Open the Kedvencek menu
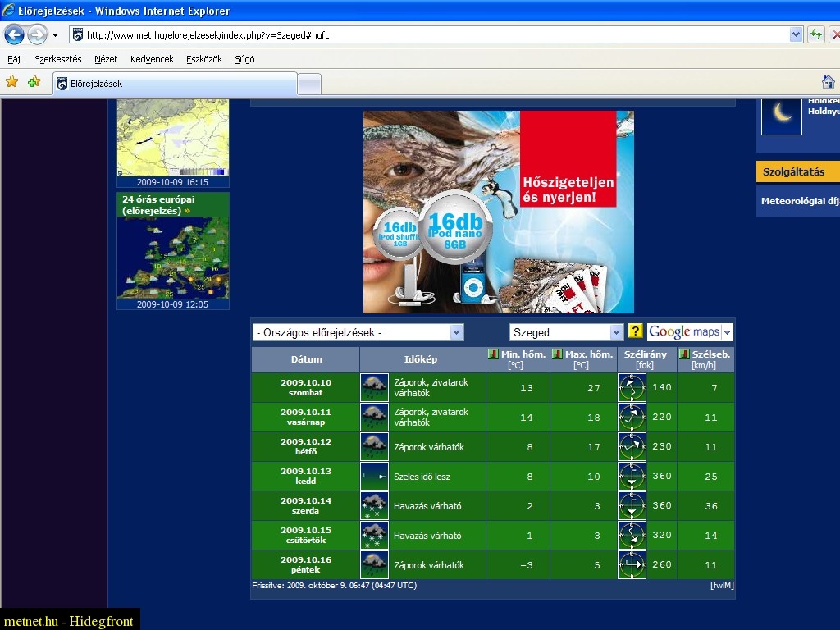This screenshot has width=840, height=630. (x=152, y=59)
